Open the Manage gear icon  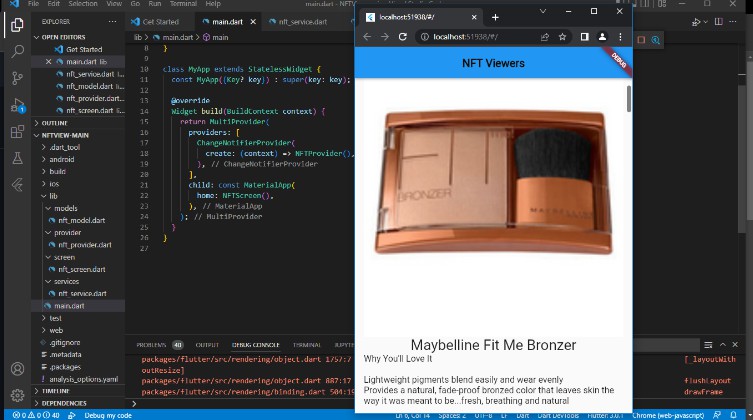[17, 395]
